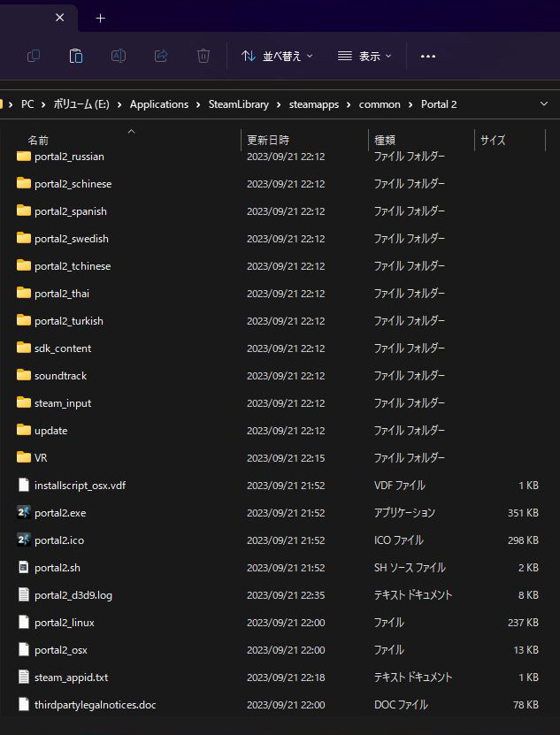Select the VR folder icon
The image size is (560, 735).
pos(24,457)
